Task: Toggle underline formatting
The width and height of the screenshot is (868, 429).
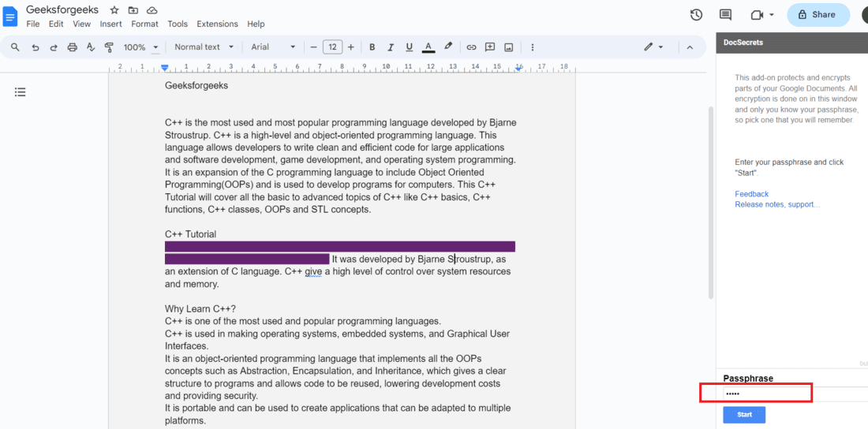Action: click(x=409, y=47)
